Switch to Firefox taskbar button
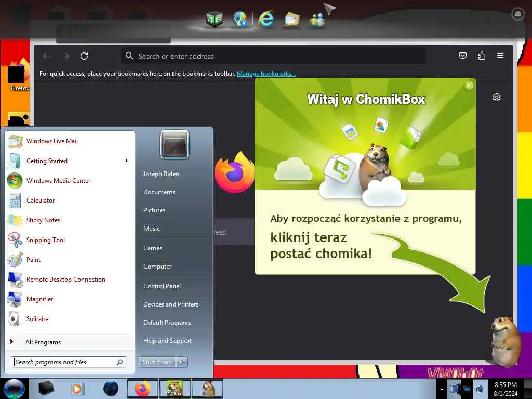Image resolution: width=532 pixels, height=399 pixels. point(143,389)
